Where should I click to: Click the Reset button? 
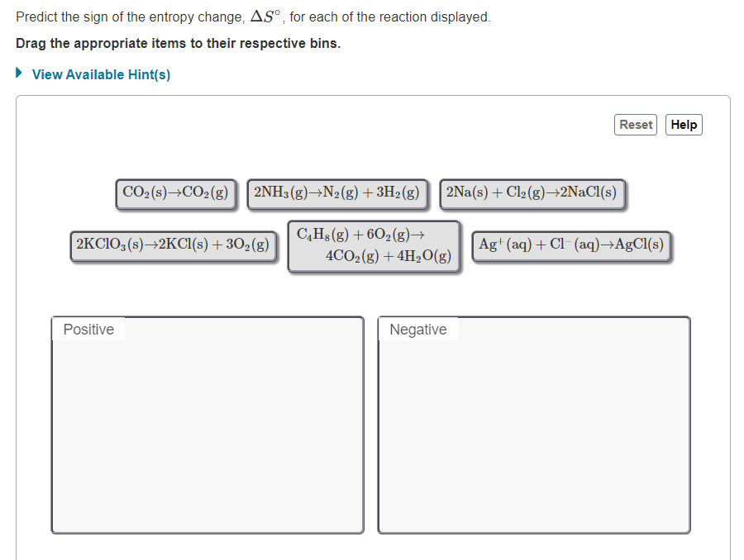click(x=635, y=125)
